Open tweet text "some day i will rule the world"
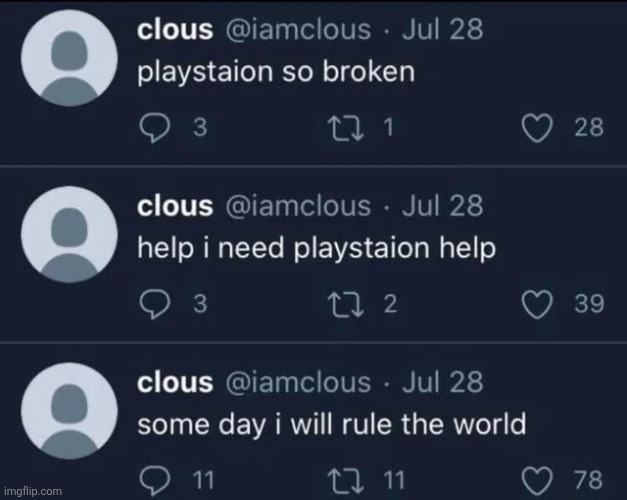627x500 pixels. 331,425
